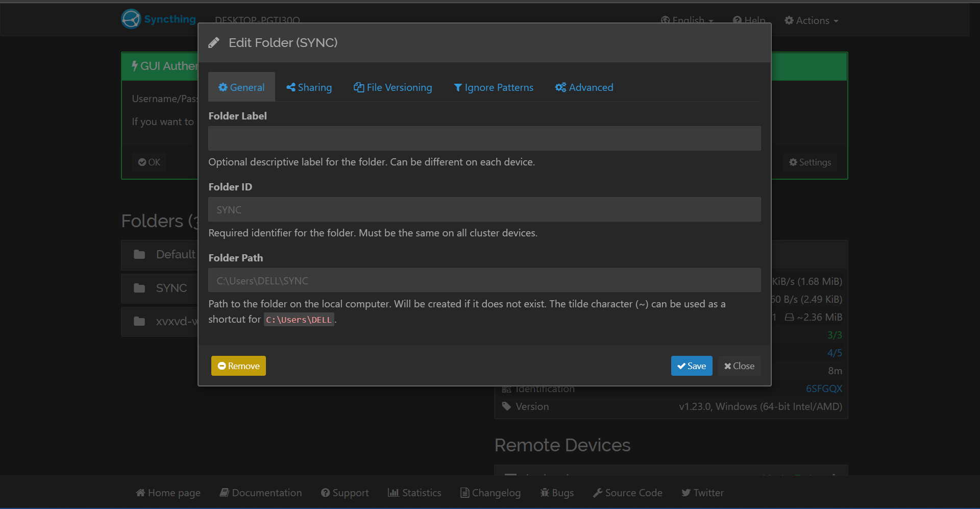980x509 pixels.
Task: Open Help via the question-mark icon
Action: point(737,20)
